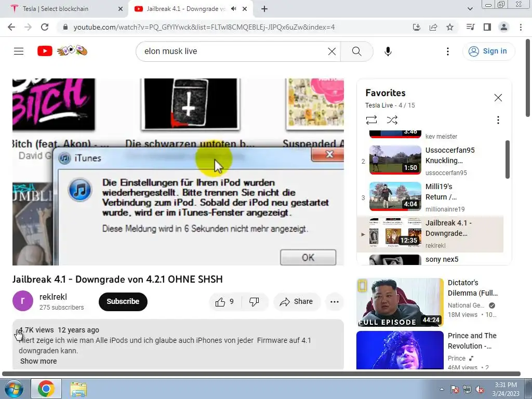Toggle shuffle playlist
This screenshot has width=532, height=399.
(392, 120)
